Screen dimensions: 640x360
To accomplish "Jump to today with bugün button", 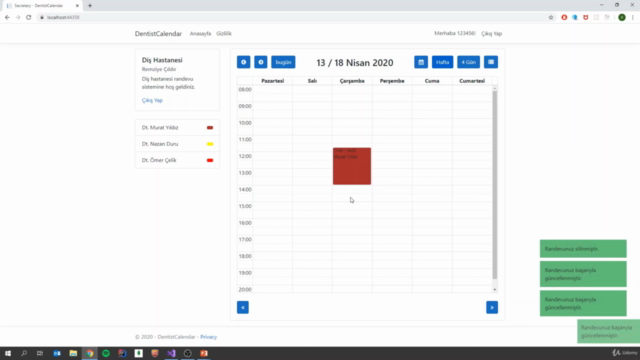I will [x=283, y=62].
